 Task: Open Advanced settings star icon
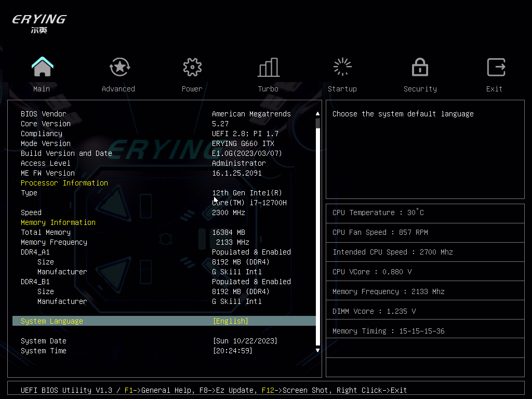119,67
